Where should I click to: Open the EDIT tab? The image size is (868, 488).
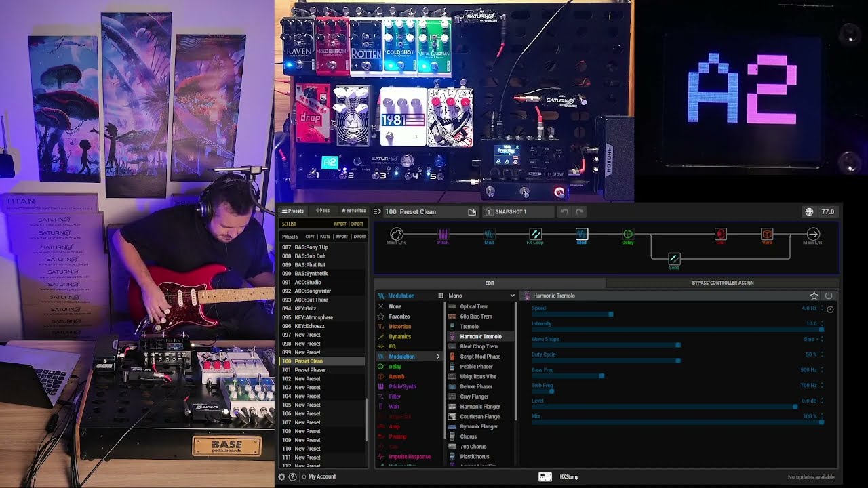pyautogui.click(x=490, y=283)
